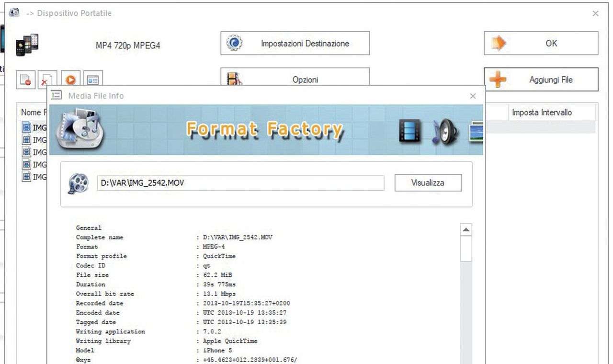Select the 'iPhone 5' model value
The width and height of the screenshot is (613, 364).
[x=217, y=350]
